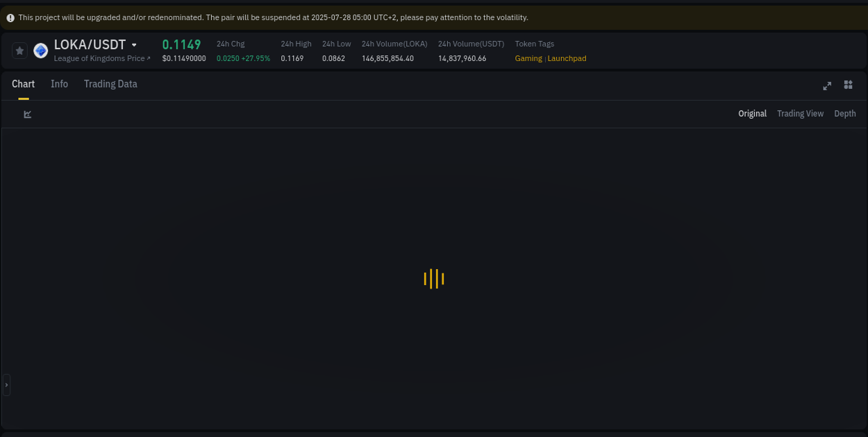Click the fullscreen expand icon
The height and width of the screenshot is (437, 868).
tap(827, 86)
